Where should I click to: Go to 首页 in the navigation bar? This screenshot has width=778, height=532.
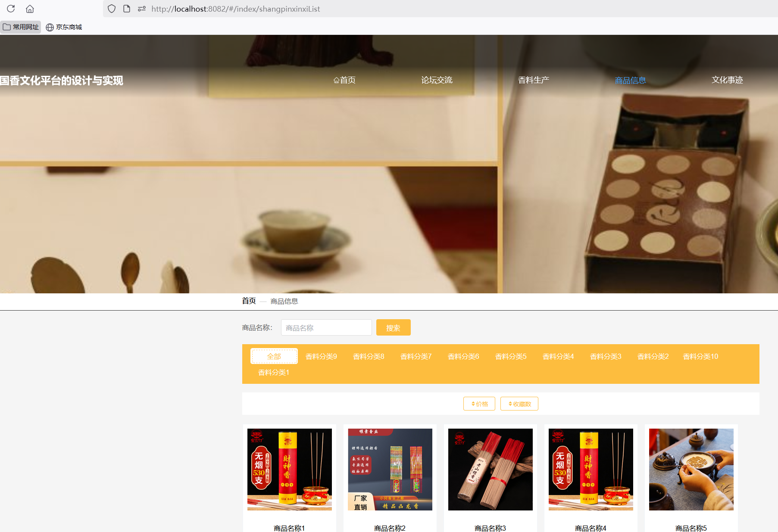tap(344, 80)
